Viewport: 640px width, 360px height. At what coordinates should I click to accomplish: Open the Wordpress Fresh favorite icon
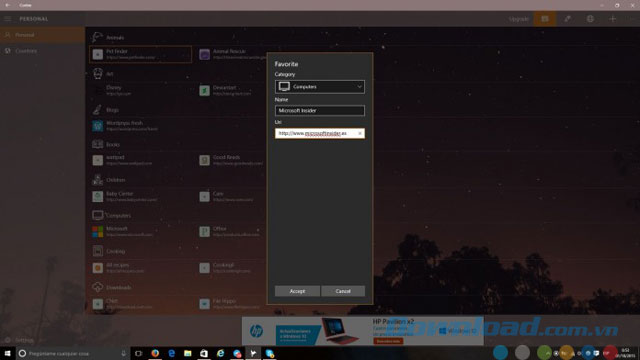click(98, 126)
